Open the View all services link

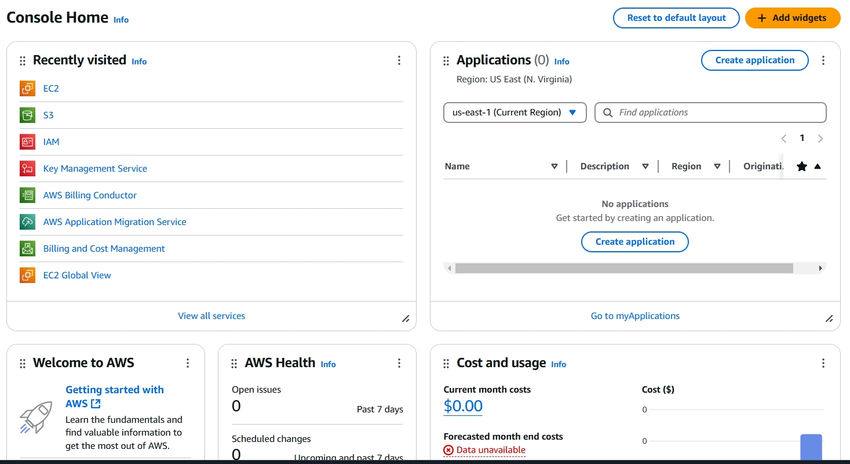211,316
